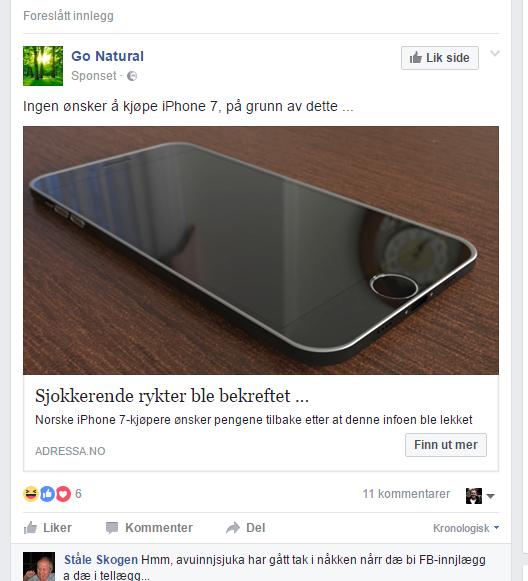Screen dimensions: 528x581
Task: Click the Liker thumbs-up icon
Action: (x=30, y=528)
